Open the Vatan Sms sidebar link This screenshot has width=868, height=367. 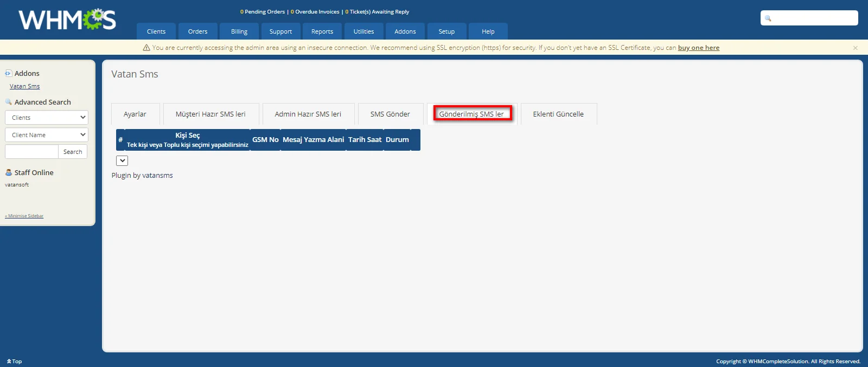click(x=25, y=86)
